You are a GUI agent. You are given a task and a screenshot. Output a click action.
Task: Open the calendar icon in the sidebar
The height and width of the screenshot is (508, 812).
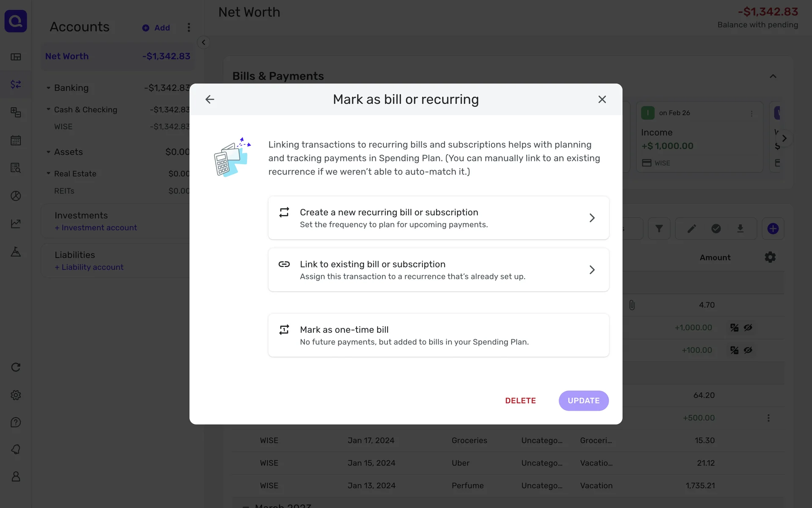click(x=16, y=141)
